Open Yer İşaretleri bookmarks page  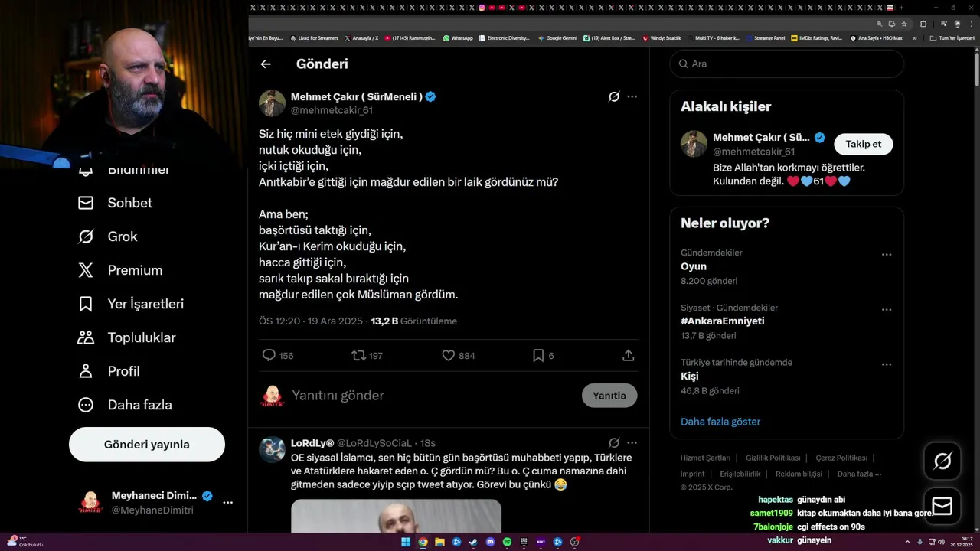click(131, 304)
